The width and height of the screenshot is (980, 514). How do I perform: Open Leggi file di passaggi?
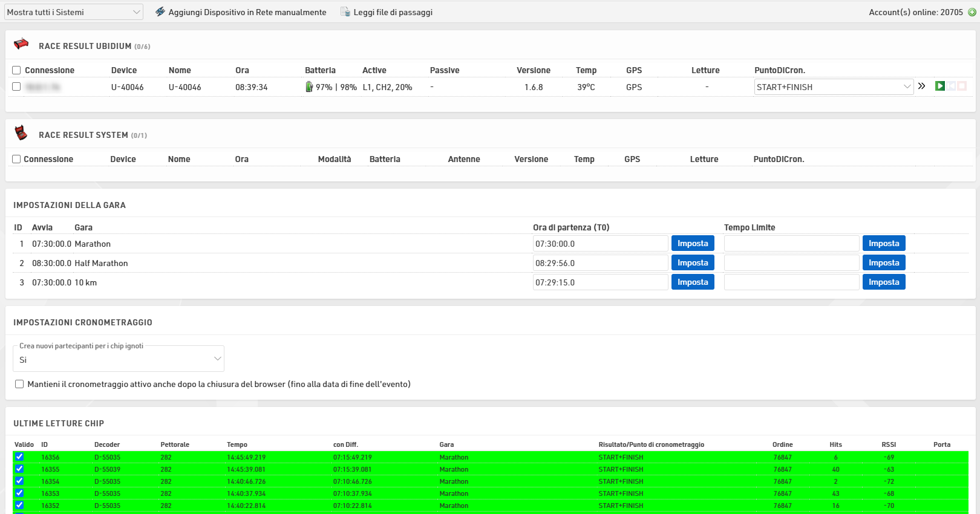coord(387,12)
